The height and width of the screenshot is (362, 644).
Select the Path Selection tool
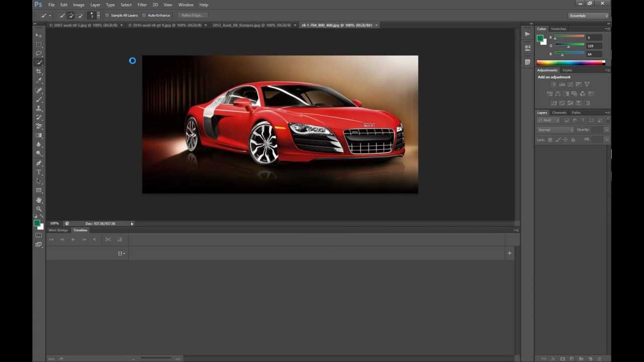pos(39,182)
